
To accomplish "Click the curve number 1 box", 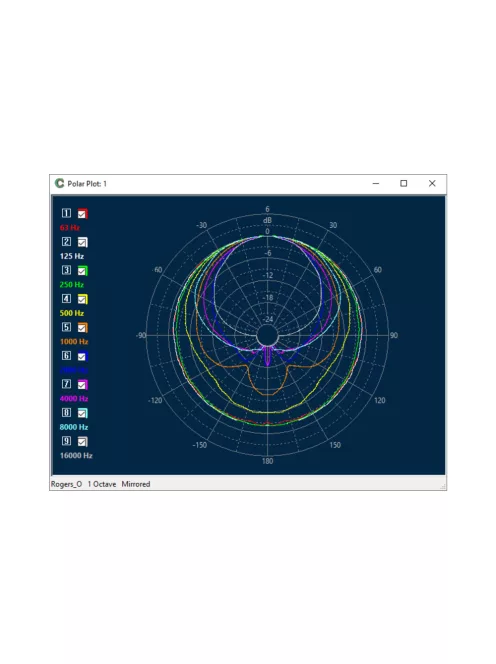I will pos(67,213).
